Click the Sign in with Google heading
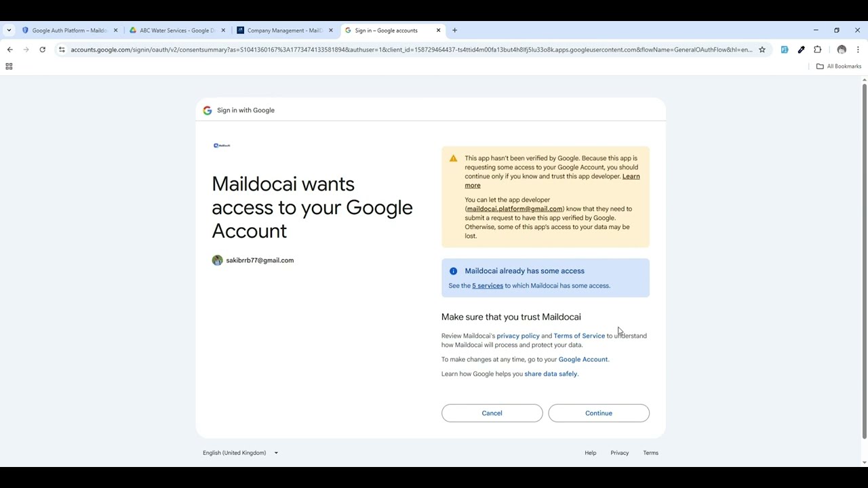Screen dimensions: 868x488 click(x=245, y=110)
